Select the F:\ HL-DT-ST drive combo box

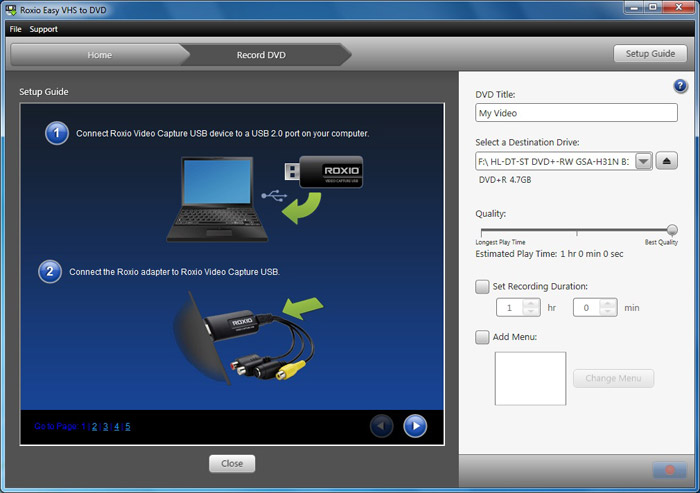coord(564,161)
